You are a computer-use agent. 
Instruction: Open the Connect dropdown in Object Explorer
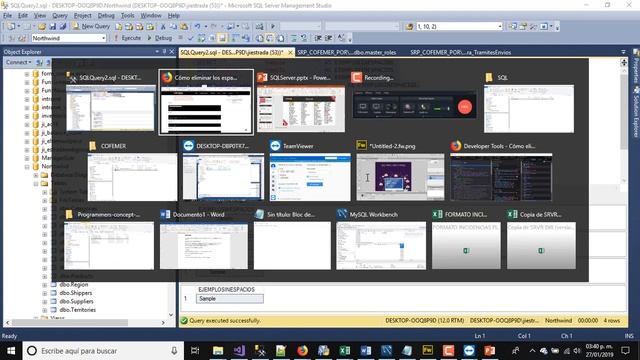tap(19, 62)
